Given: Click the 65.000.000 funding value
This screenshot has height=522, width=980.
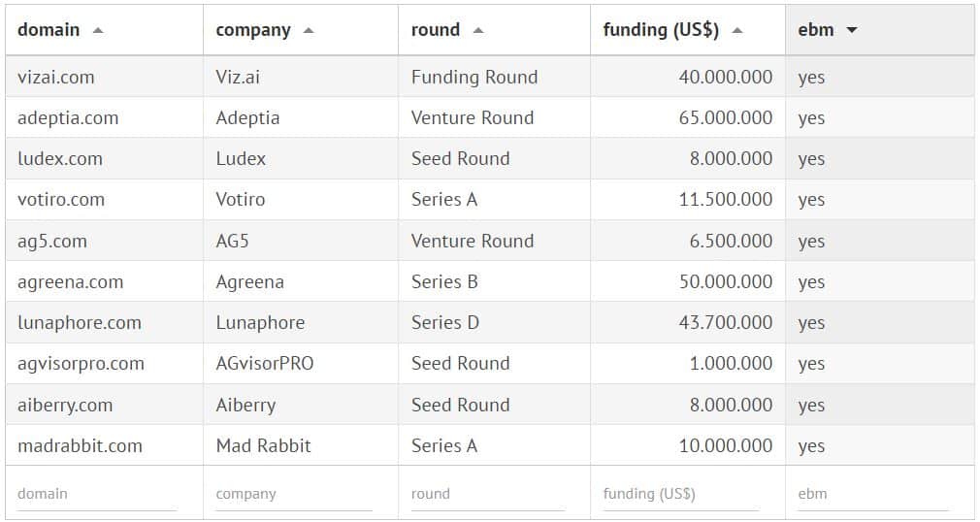Looking at the screenshot, I should 726,118.
